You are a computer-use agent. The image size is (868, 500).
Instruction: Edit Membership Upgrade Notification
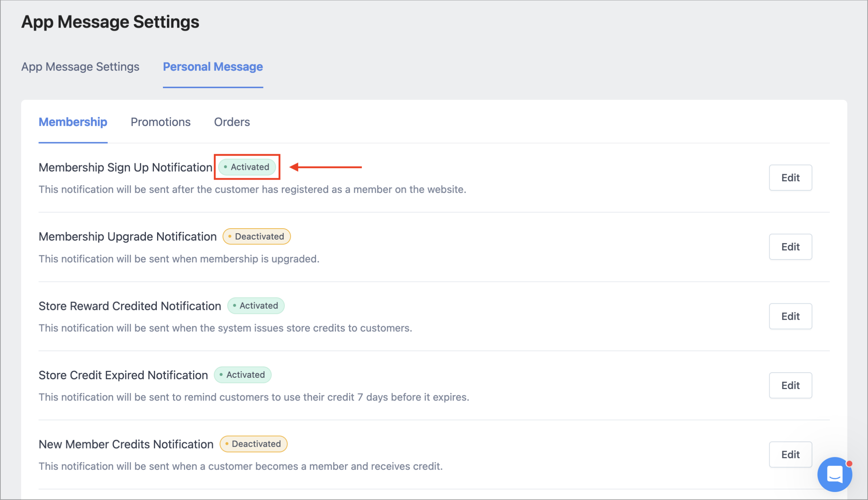click(x=790, y=247)
